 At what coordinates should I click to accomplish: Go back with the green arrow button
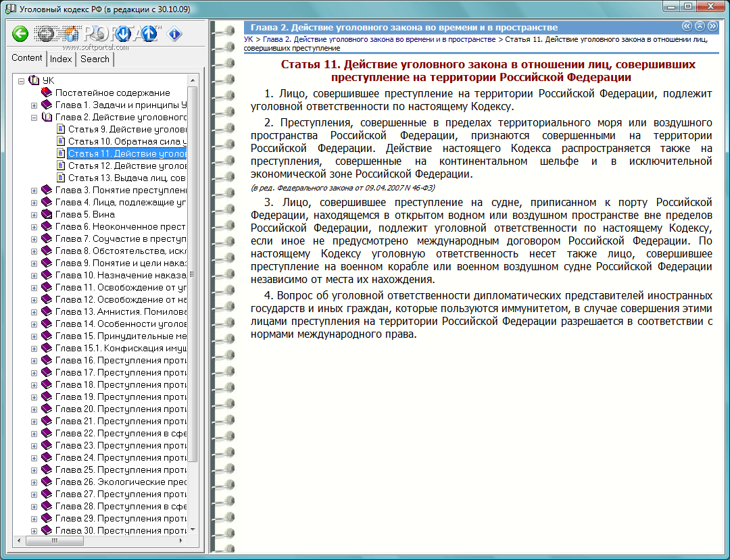click(x=20, y=34)
